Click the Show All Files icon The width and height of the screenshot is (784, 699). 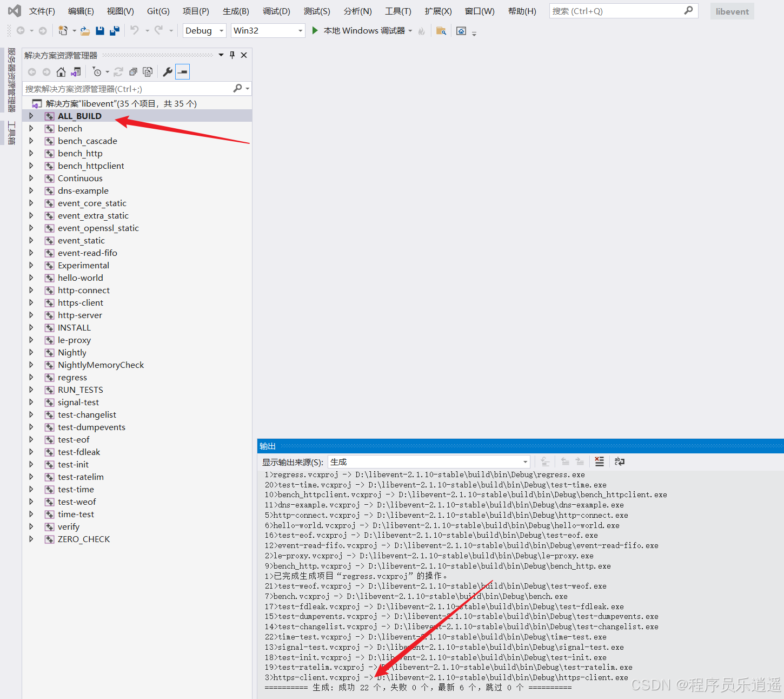point(148,72)
